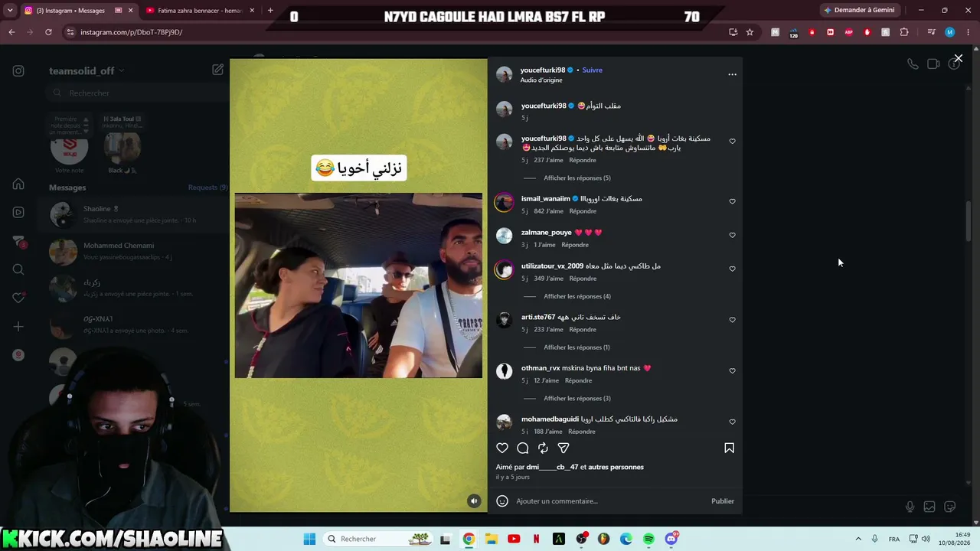The width and height of the screenshot is (980, 551).
Task: Expand the teamsolid_off account switcher
Action: [87, 70]
